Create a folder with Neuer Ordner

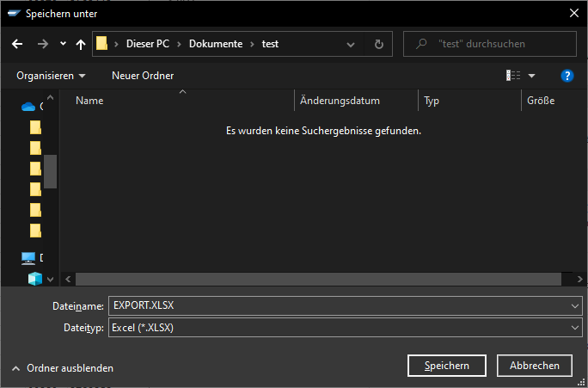pyautogui.click(x=143, y=76)
